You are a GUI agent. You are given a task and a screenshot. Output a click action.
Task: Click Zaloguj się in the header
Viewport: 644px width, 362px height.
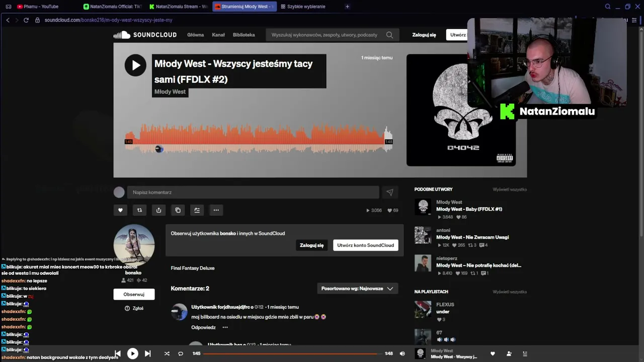point(424,35)
